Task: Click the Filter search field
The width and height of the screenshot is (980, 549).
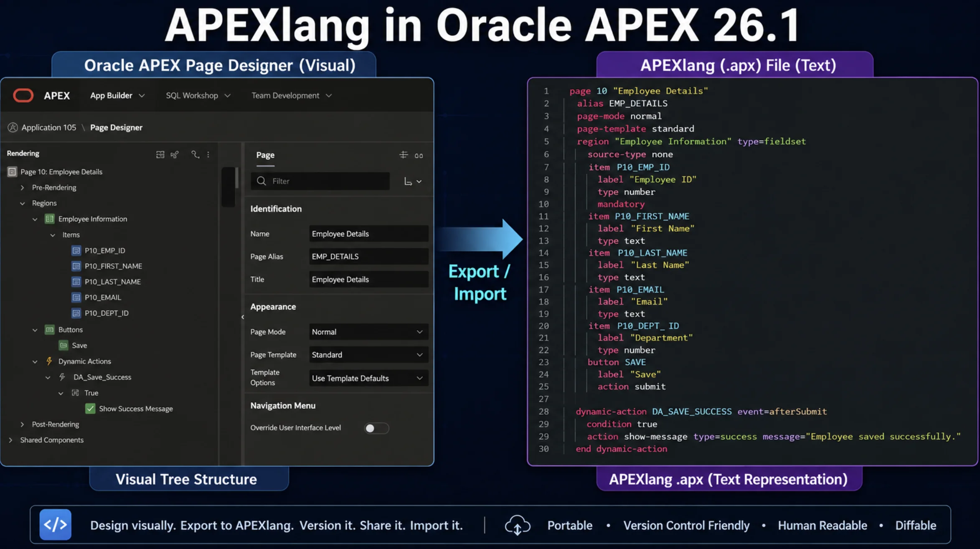Action: 320,181
